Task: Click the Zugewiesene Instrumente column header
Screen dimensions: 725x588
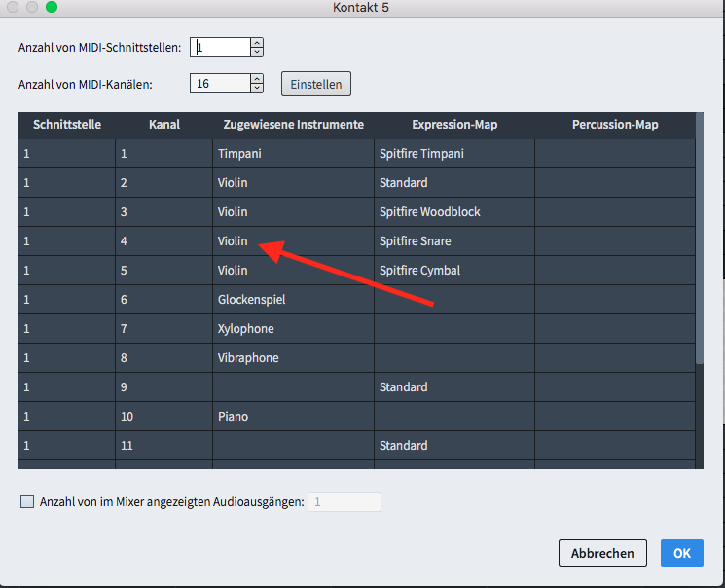Action: 294,125
